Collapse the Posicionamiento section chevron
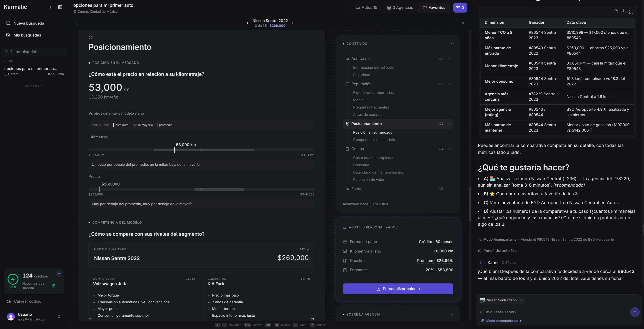Screen dimensions: 644x329 pyautogui.click(x=449, y=124)
